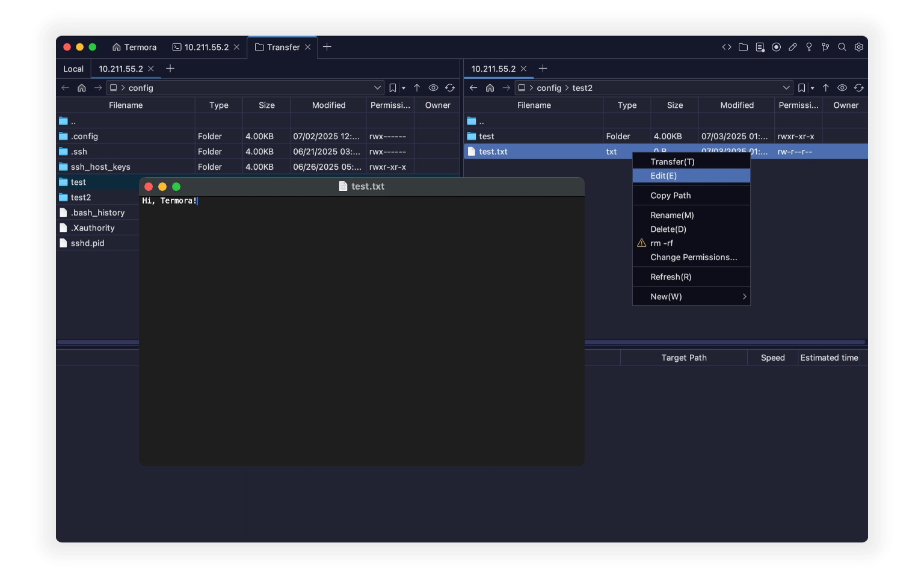Click the code snippet icon in toolbar
The height and width of the screenshot is (578, 924).
[x=727, y=47]
